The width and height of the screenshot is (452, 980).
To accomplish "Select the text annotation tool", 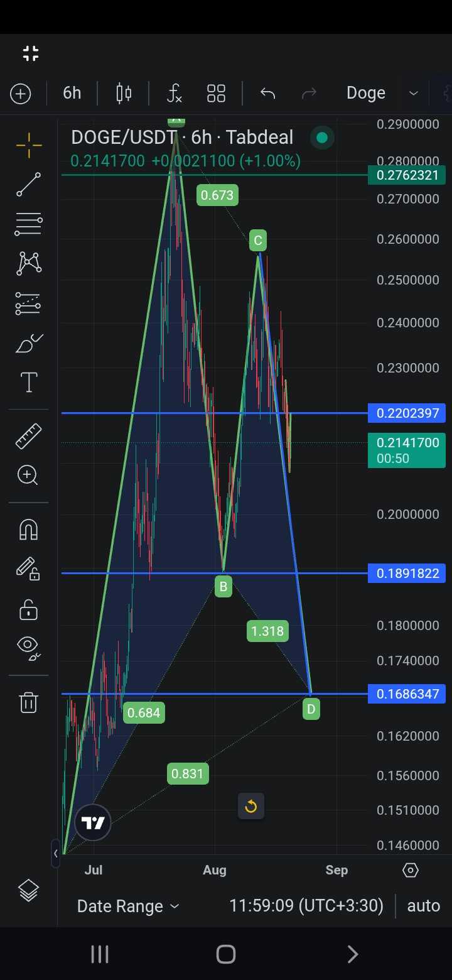I will [x=29, y=382].
